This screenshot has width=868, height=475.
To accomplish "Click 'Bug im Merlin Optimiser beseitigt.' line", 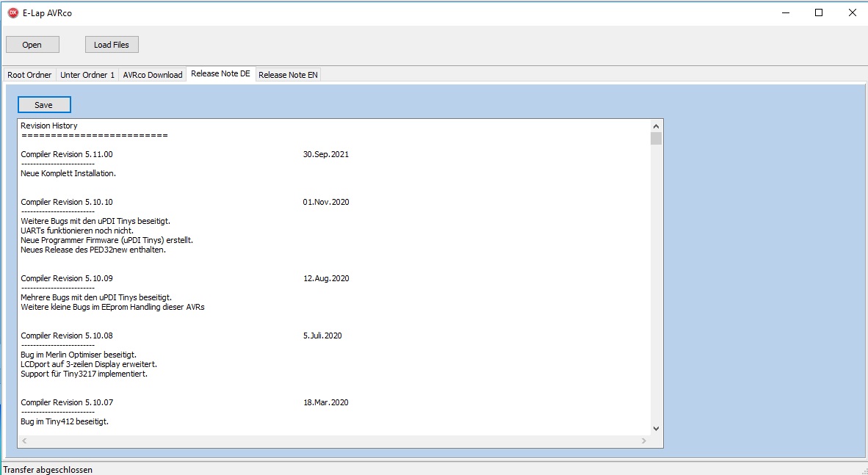I will (x=79, y=355).
